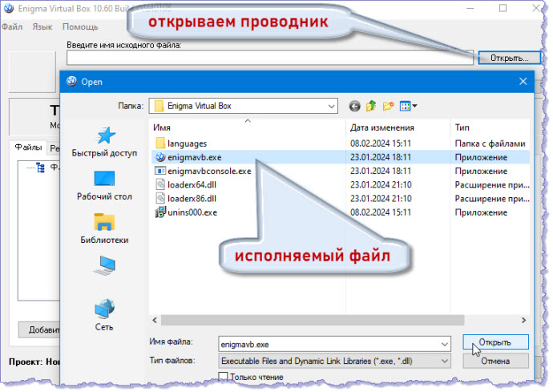Select the languages folder name
The height and width of the screenshot is (392, 553).
(x=187, y=143)
